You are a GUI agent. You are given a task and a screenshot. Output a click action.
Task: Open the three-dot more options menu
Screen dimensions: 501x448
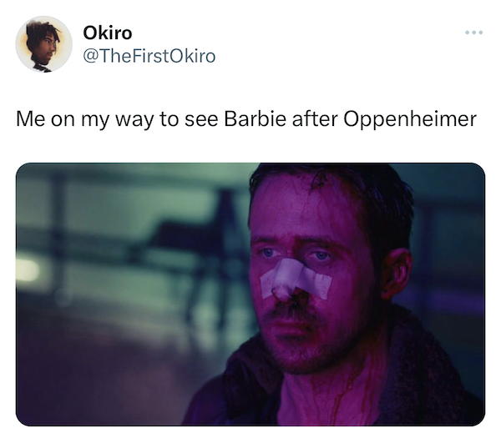pyautogui.click(x=473, y=33)
